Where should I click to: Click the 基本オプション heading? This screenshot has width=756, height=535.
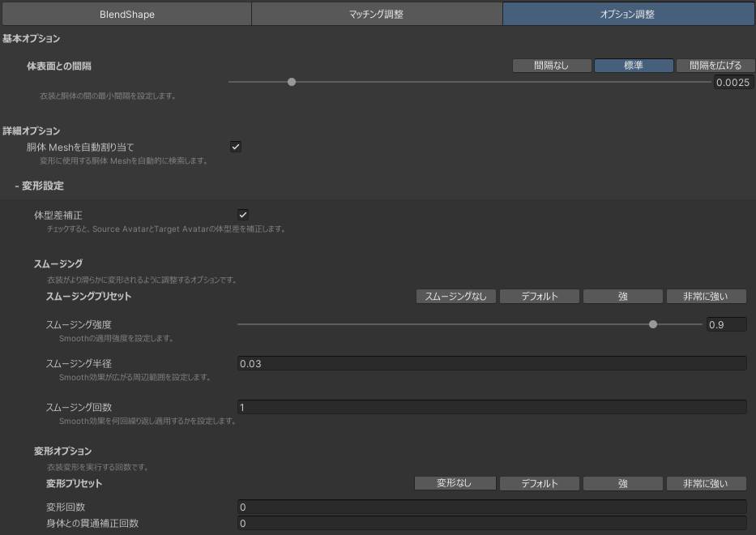[32, 39]
